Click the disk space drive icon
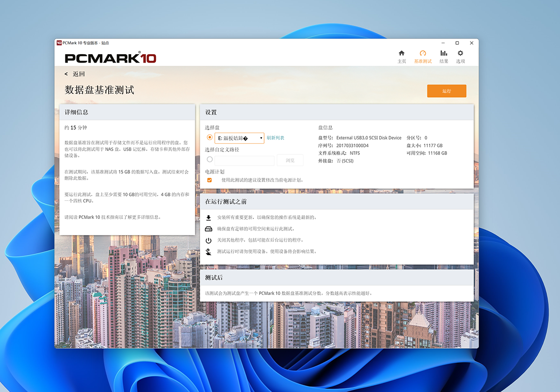The width and height of the screenshot is (560, 392). coord(209,229)
